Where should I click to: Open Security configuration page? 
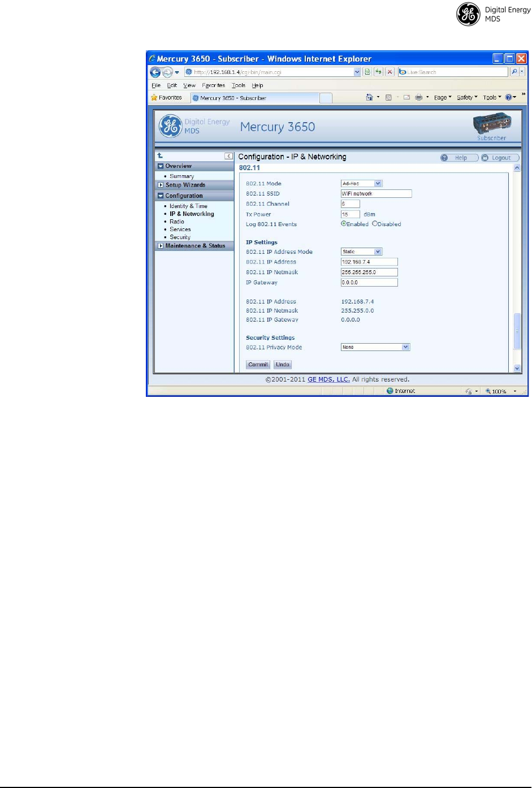pyautogui.click(x=180, y=237)
